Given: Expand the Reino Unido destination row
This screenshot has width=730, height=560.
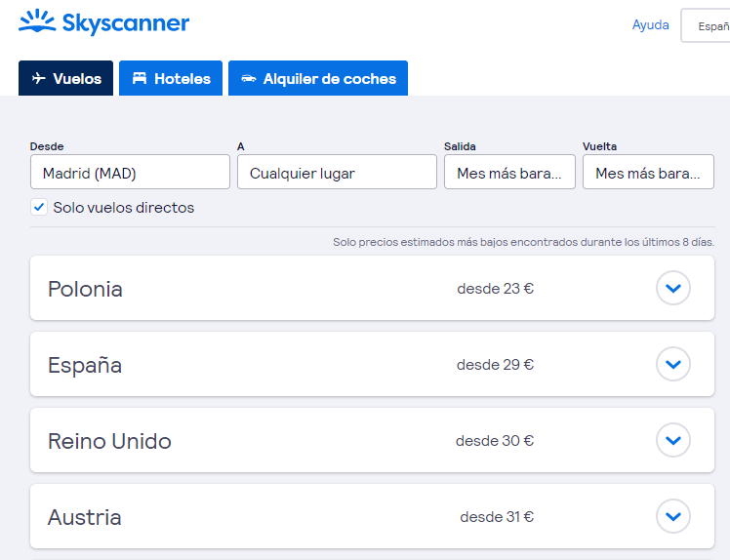Looking at the screenshot, I should click(x=672, y=440).
